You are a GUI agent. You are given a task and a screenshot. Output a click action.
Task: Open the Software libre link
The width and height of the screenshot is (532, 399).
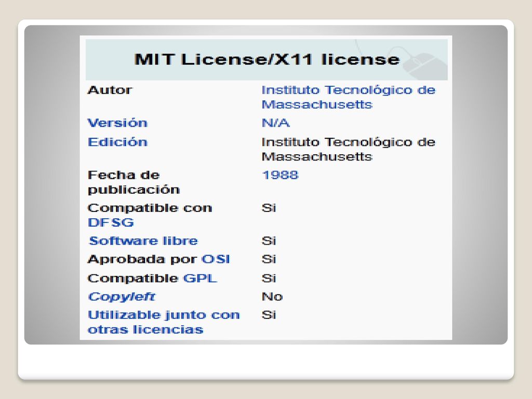point(143,241)
